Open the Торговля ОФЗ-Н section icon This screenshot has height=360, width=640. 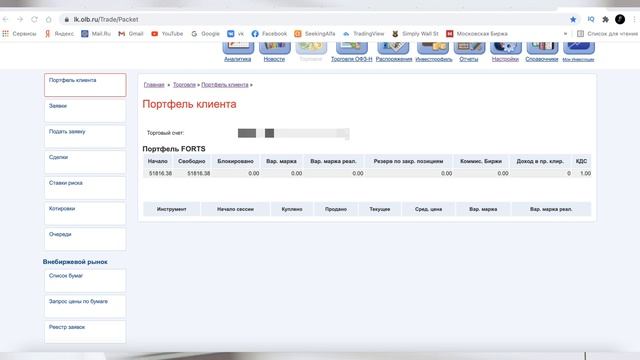click(x=351, y=48)
